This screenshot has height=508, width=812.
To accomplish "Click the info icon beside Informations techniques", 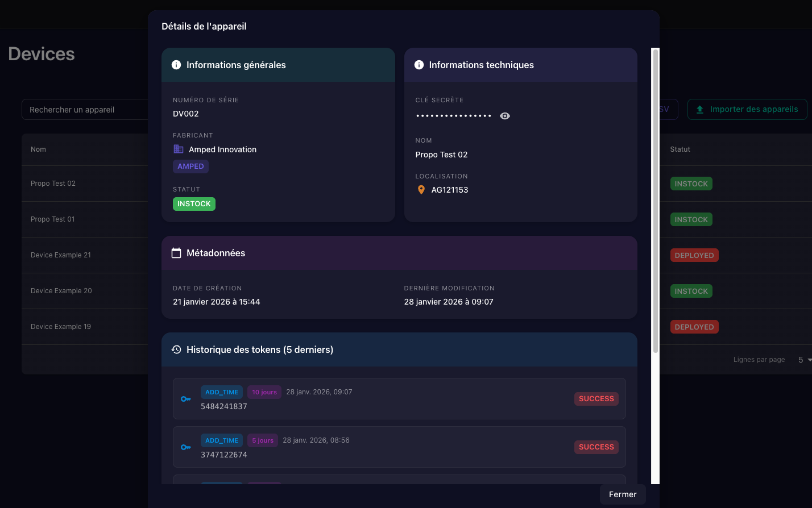I will pyautogui.click(x=419, y=65).
